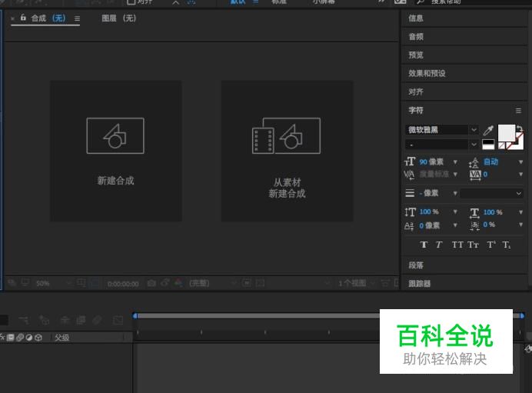Open the font size dropdown arrow
Screen dimensions: 532x393
point(455,162)
